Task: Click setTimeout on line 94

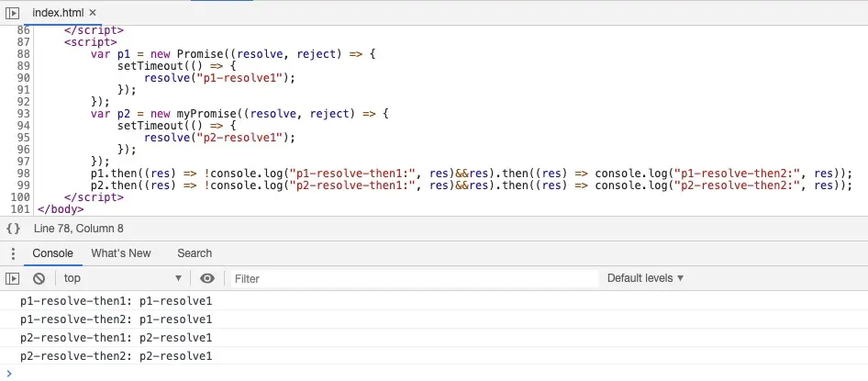Action: tap(150, 126)
